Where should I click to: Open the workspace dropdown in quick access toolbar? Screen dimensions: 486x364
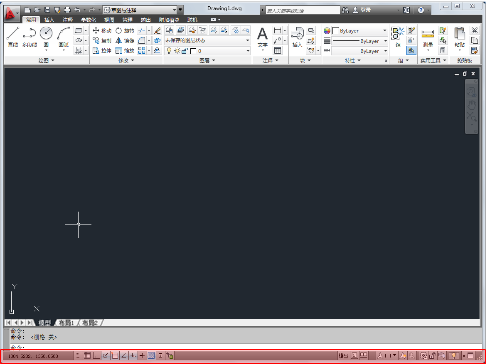coord(140,10)
